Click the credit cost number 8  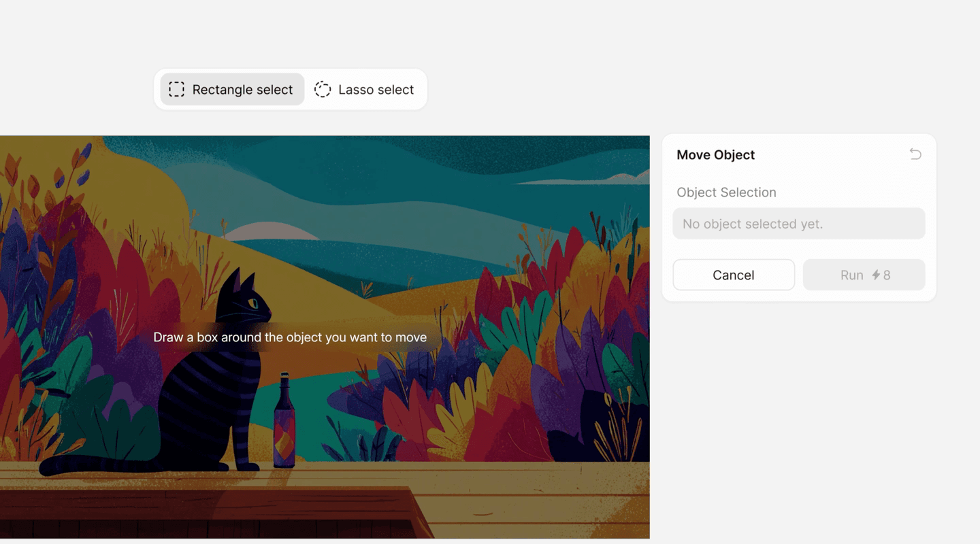click(887, 275)
